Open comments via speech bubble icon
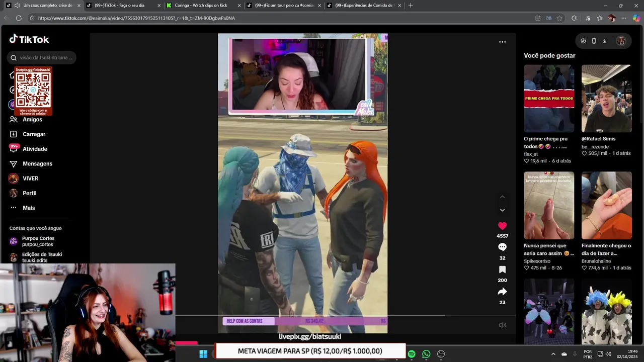The height and width of the screenshot is (362, 644). click(502, 247)
